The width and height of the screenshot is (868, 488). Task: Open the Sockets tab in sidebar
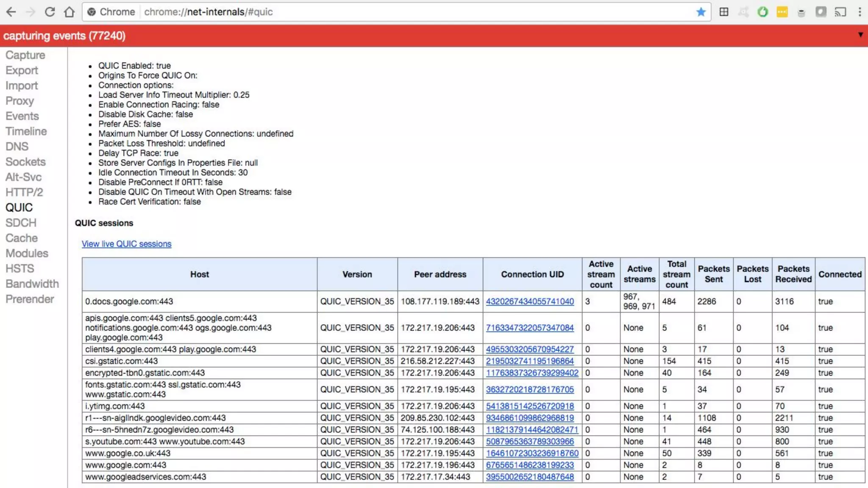(x=25, y=162)
